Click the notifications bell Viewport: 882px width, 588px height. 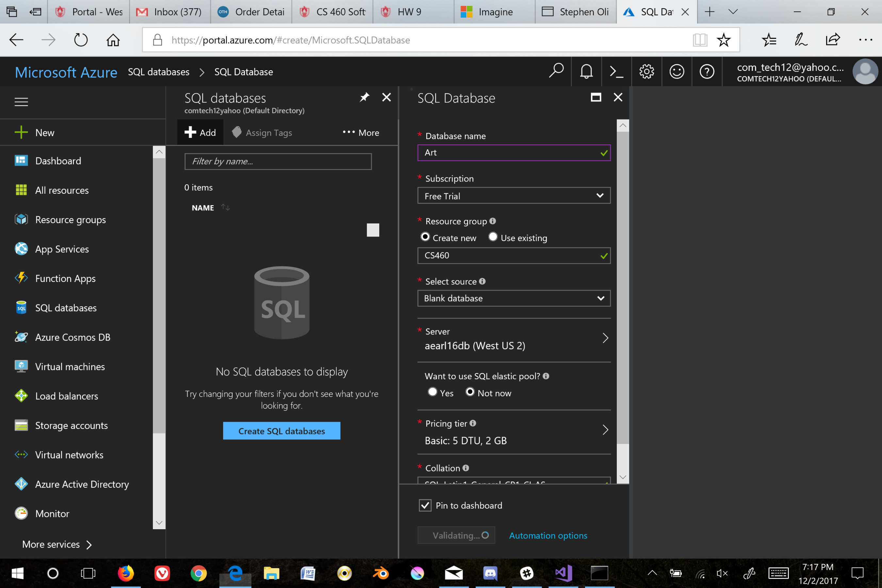(x=586, y=71)
